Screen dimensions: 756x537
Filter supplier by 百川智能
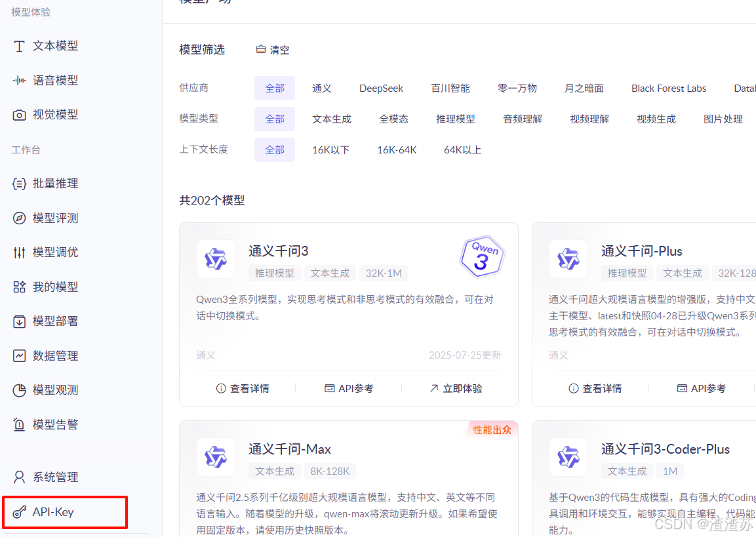[450, 89]
